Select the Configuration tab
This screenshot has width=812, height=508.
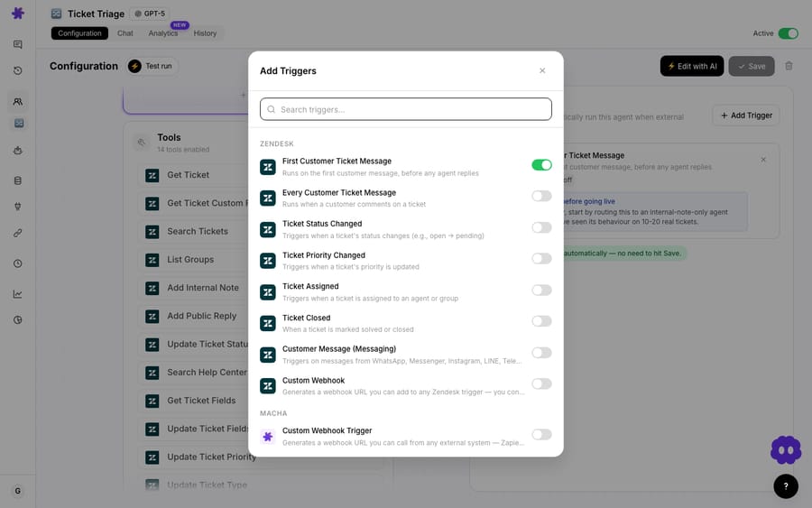point(79,33)
